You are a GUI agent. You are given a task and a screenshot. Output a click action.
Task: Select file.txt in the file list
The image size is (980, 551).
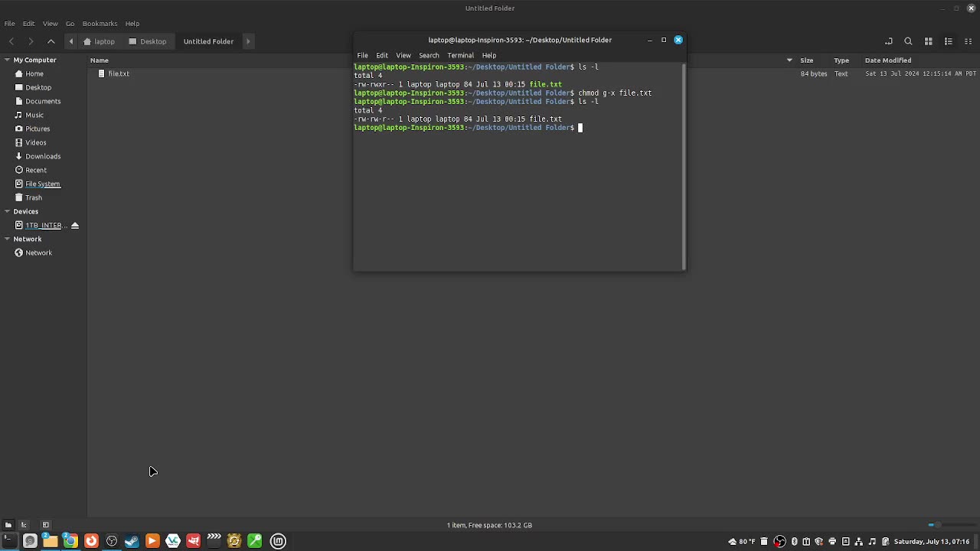(118, 73)
